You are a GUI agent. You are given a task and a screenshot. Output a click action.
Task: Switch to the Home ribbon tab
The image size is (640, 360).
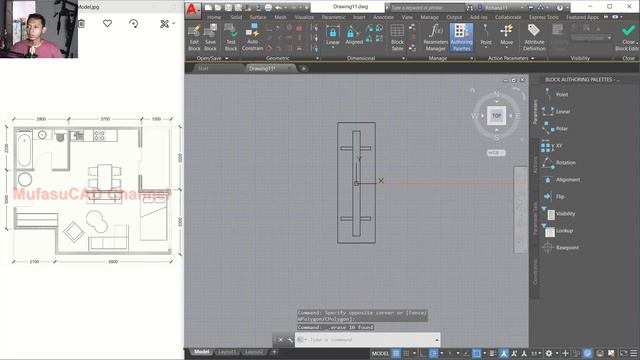pyautogui.click(x=214, y=17)
